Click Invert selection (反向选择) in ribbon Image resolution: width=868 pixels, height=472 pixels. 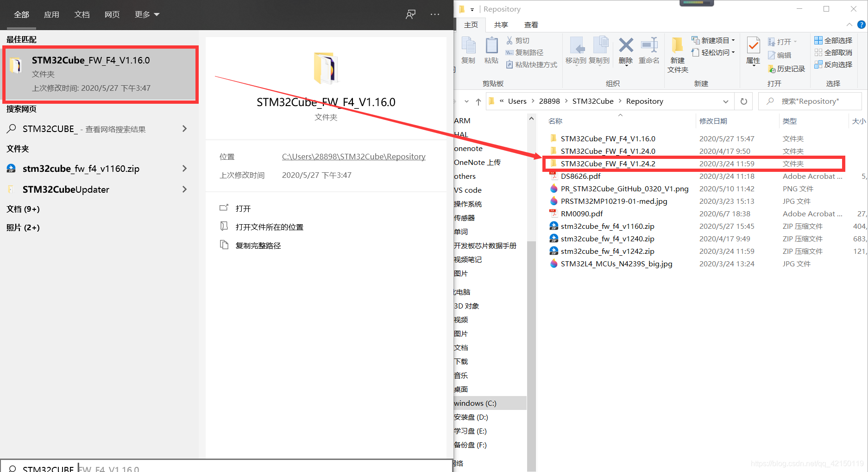[x=833, y=64]
